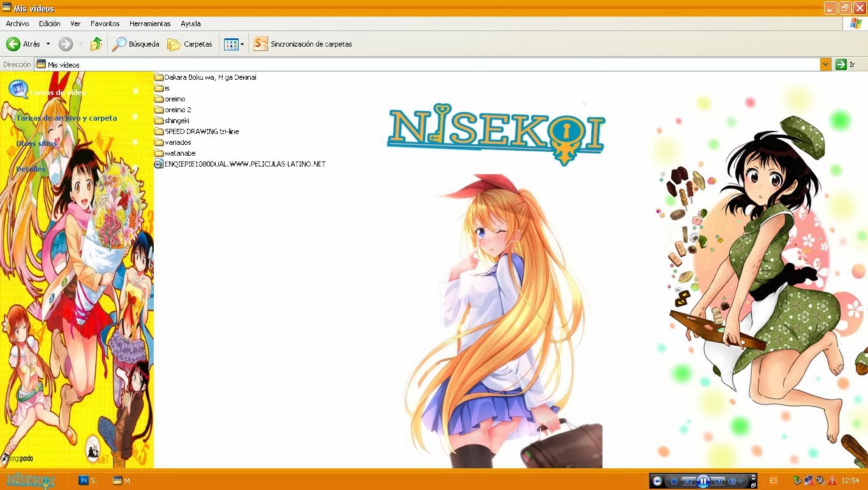Click the Safely Remove Hardware tray icon
Image resolution: width=868 pixels, height=490 pixels.
point(797,480)
